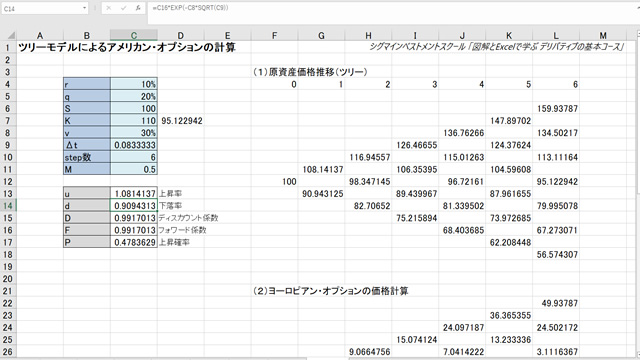Click the Name Box showing C14
The width and height of the screenshot is (640, 360).
tap(44, 8)
